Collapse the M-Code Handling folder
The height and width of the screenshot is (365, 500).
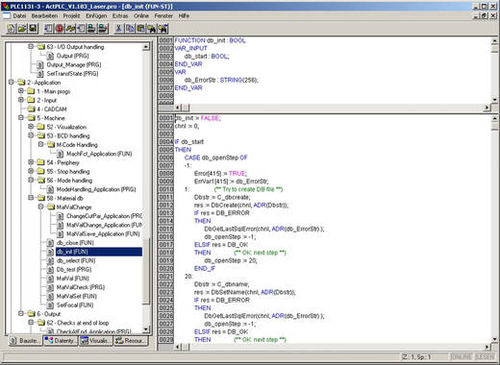click(x=41, y=144)
